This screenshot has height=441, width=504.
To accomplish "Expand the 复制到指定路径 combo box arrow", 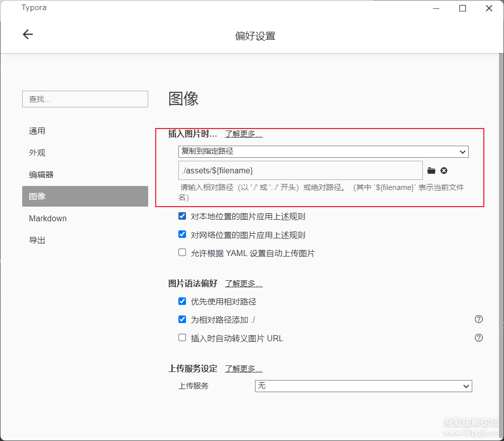I will coord(462,151).
